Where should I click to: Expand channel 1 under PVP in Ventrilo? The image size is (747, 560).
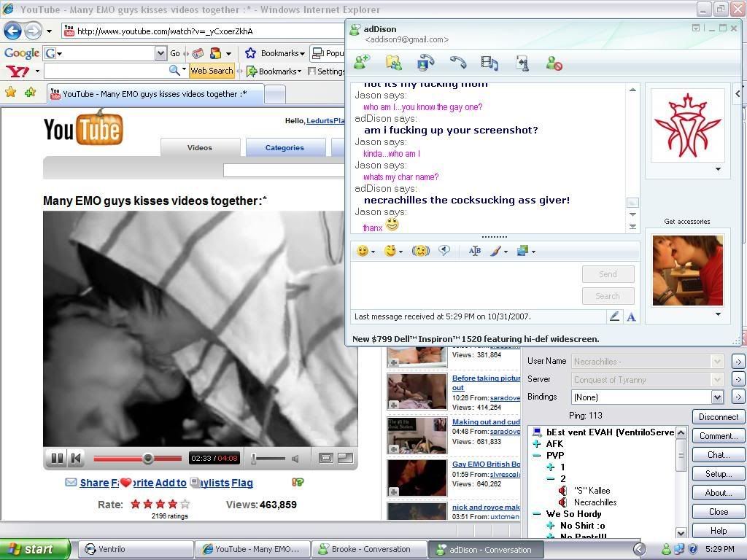(551, 467)
